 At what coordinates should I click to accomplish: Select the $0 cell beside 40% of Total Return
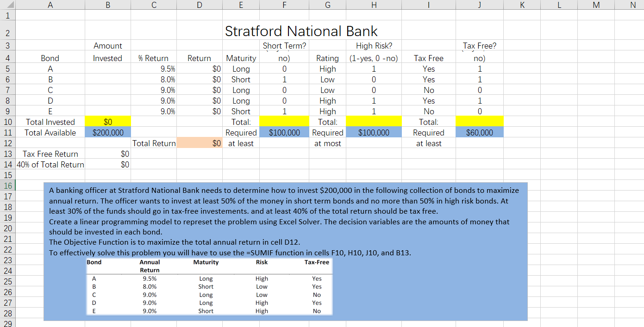coord(108,164)
